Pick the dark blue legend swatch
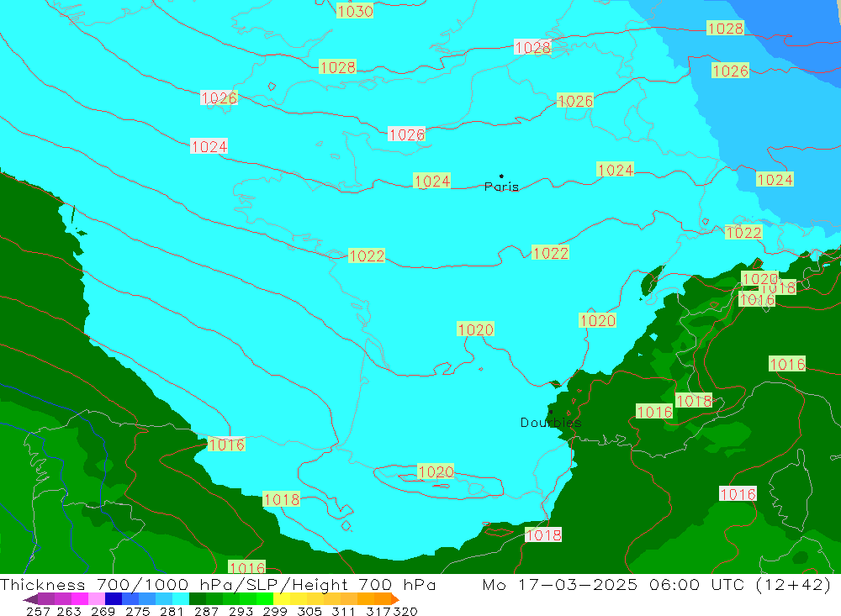Viewport: 841px width, 616px height. tap(114, 599)
